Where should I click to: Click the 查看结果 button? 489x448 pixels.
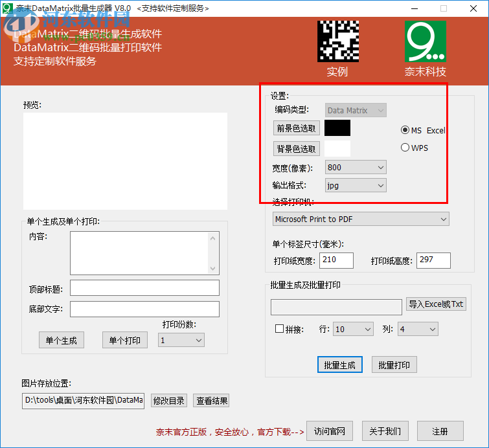[211, 401]
